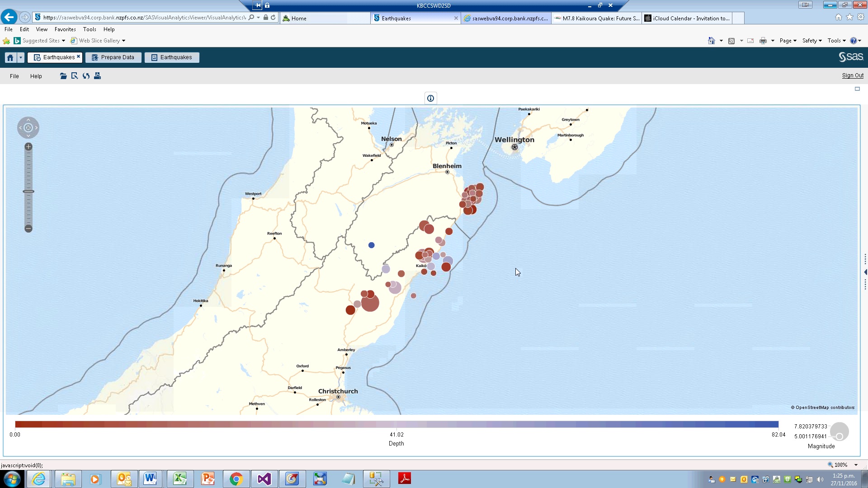Open the browser View menu

click(x=42, y=29)
